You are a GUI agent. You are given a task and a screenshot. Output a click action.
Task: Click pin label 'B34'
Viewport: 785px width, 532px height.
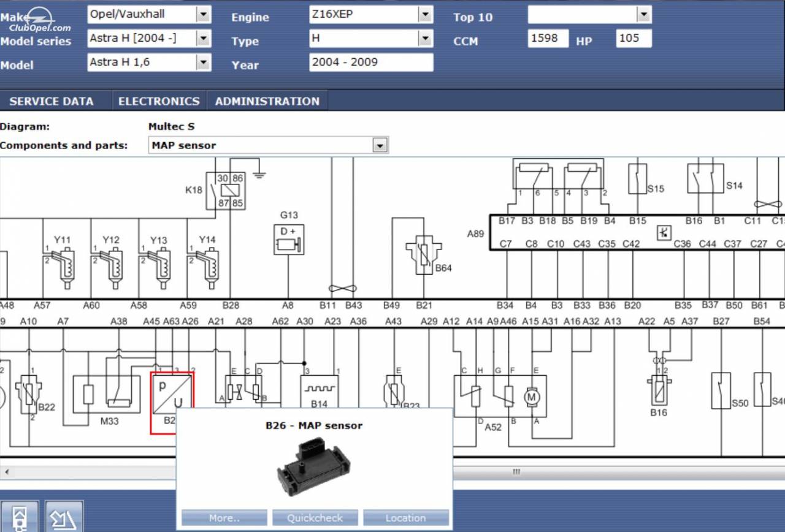[x=505, y=305]
